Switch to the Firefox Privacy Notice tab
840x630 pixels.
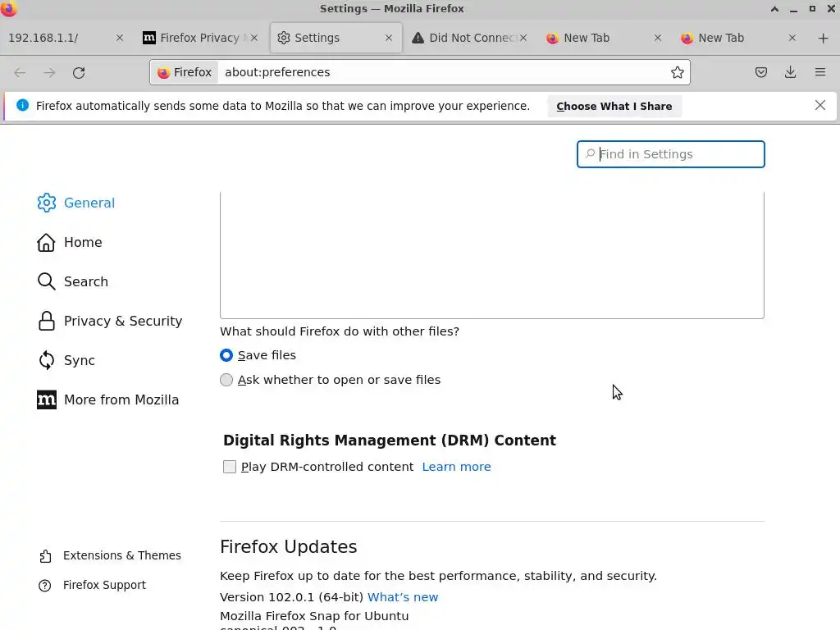pos(197,38)
